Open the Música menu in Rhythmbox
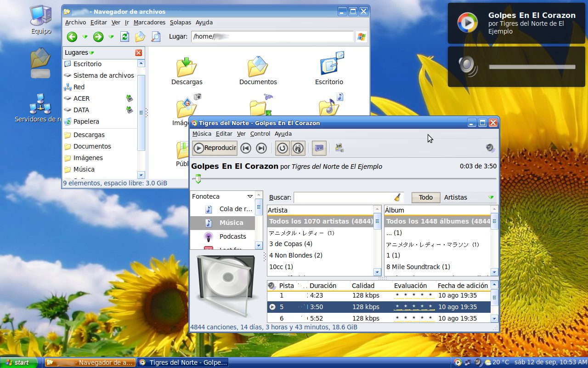Screen dimensions: 588x368 [202, 134]
